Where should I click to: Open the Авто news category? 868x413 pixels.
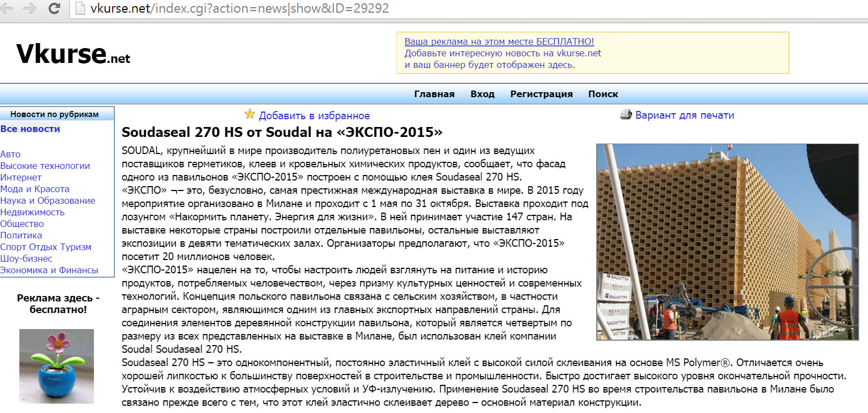point(10,154)
